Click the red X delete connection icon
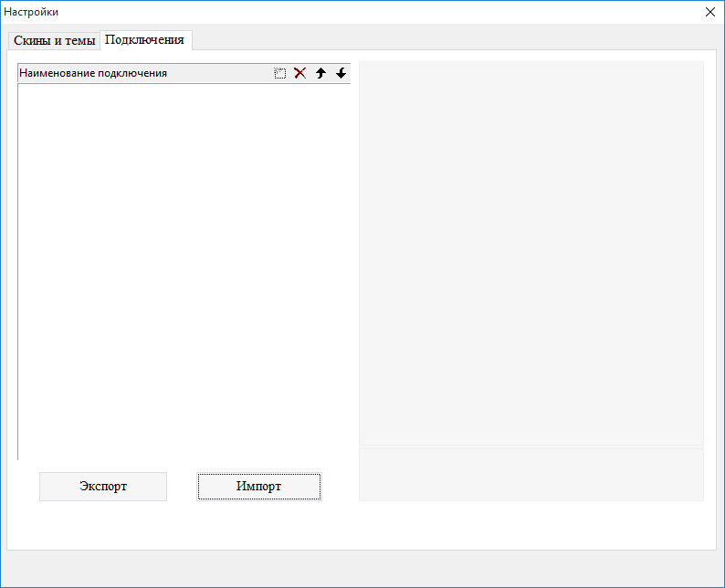Image resolution: width=725 pixels, height=588 pixels. [x=299, y=73]
